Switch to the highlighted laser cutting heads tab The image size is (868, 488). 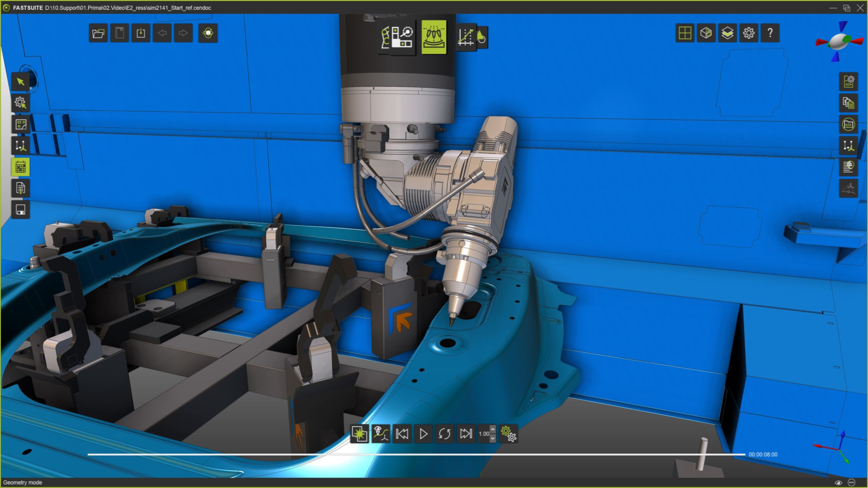pyautogui.click(x=434, y=37)
